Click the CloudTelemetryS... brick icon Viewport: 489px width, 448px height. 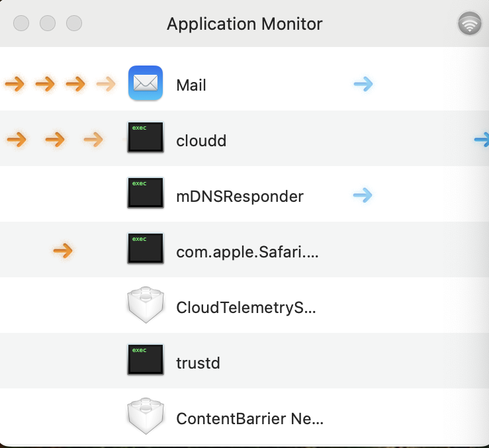[146, 305]
